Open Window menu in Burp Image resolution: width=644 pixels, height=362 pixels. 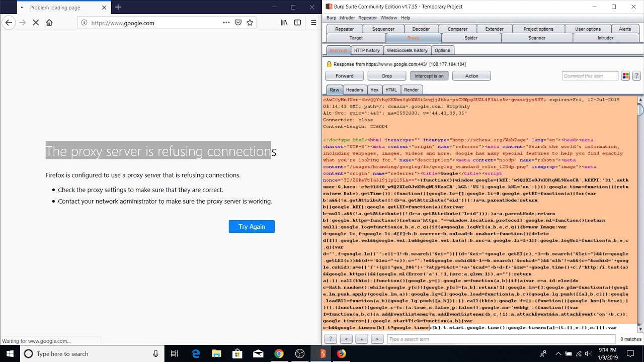pyautogui.click(x=388, y=18)
